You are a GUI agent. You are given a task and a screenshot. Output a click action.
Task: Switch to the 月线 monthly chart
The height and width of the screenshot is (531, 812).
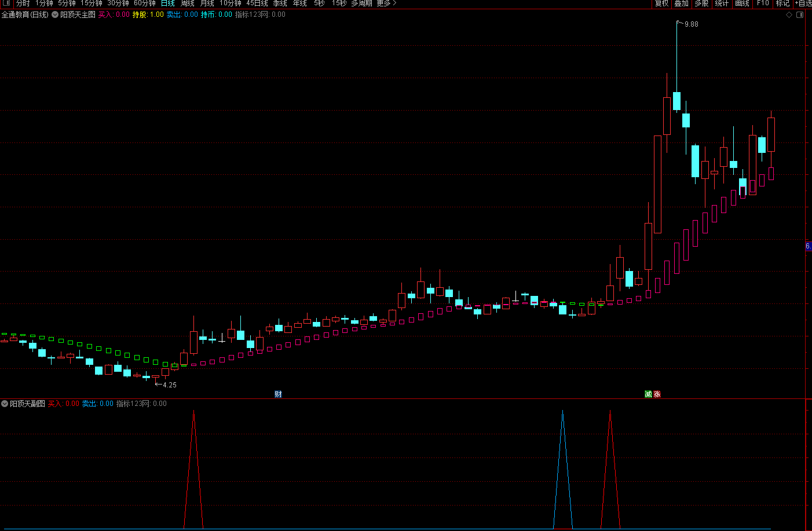207,3
